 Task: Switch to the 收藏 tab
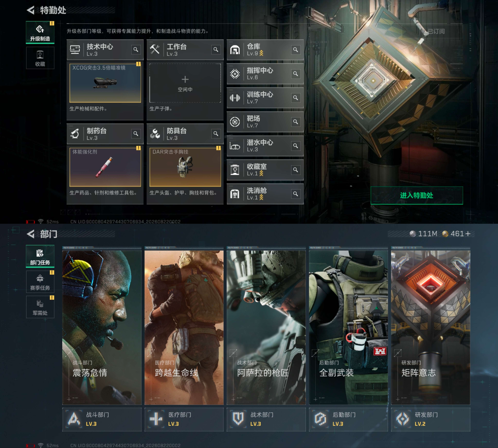coord(40,58)
